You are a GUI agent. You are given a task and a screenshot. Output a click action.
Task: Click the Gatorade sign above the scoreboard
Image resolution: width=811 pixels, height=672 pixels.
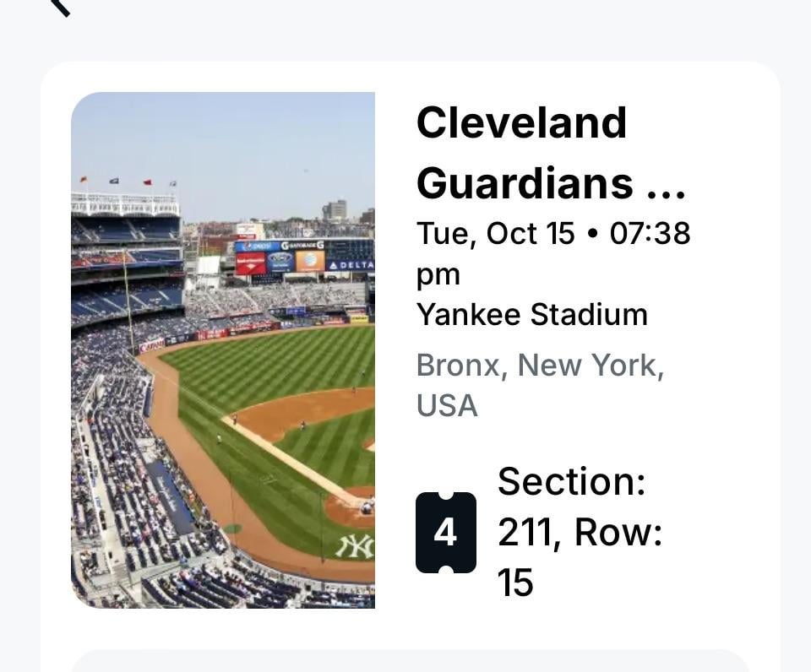pyautogui.click(x=302, y=245)
